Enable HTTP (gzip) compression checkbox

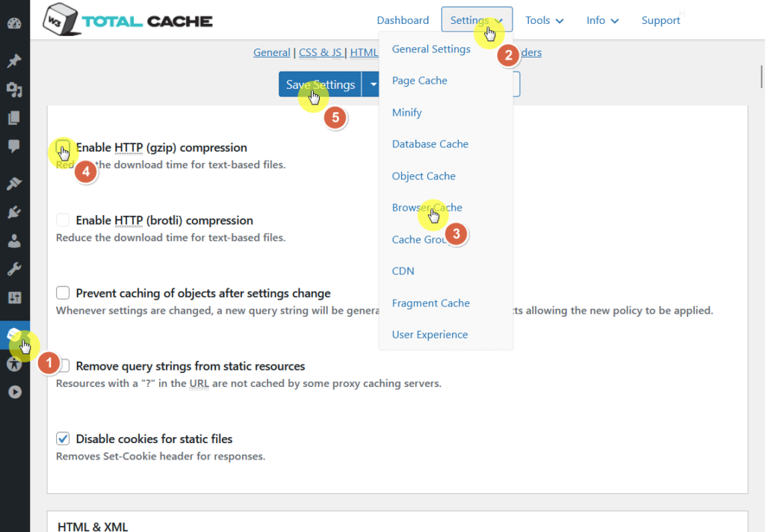click(63, 147)
